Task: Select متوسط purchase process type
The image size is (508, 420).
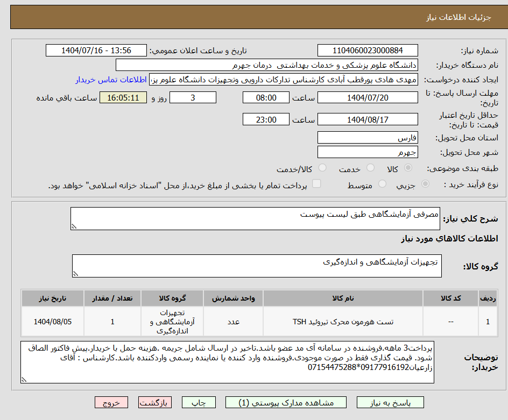Action: tap(383, 184)
